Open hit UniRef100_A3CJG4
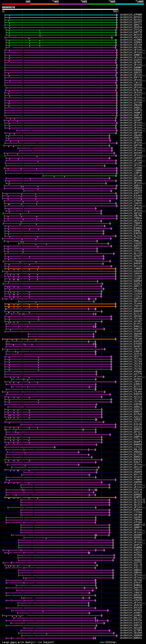The height and width of the screenshot is (644, 146). pyautogui.click(x=131, y=45)
